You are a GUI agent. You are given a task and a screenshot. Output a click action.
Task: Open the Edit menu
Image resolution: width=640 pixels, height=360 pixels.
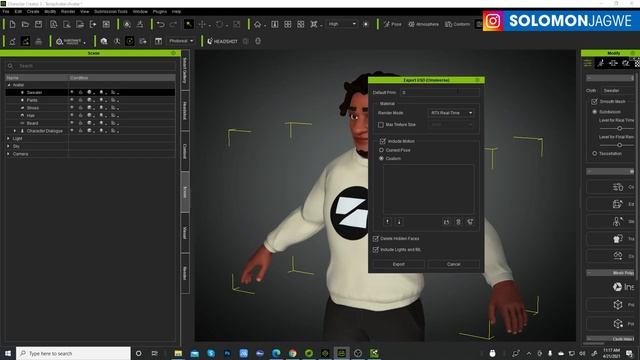[x=18, y=11]
